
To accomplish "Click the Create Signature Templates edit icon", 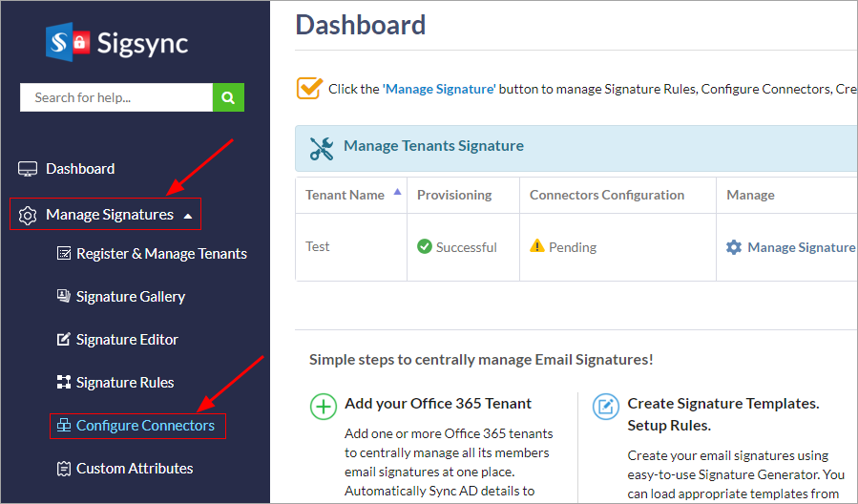I will tap(606, 406).
